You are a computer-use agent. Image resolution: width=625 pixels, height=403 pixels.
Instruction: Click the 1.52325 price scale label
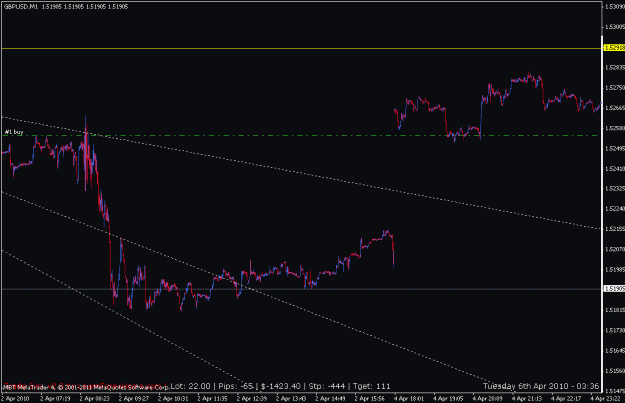pyautogui.click(x=615, y=188)
